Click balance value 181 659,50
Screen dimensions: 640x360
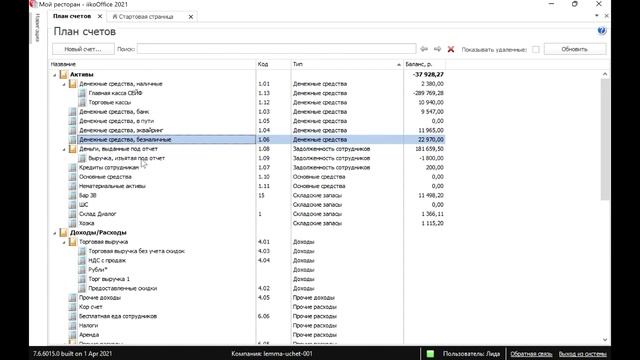tap(430, 149)
